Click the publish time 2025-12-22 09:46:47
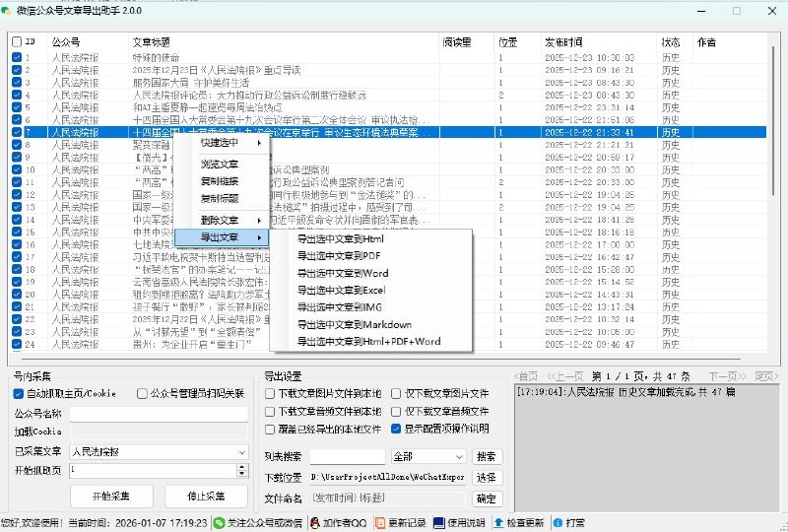 tap(589, 345)
